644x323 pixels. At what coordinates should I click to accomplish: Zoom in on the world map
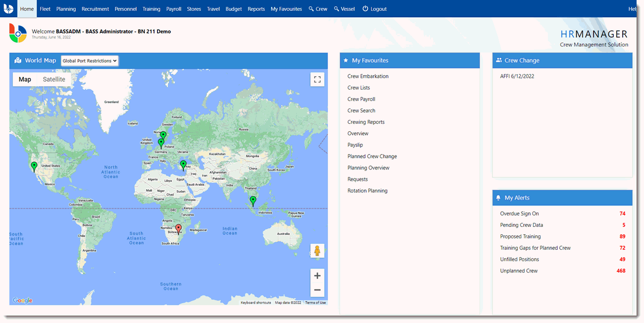(317, 276)
